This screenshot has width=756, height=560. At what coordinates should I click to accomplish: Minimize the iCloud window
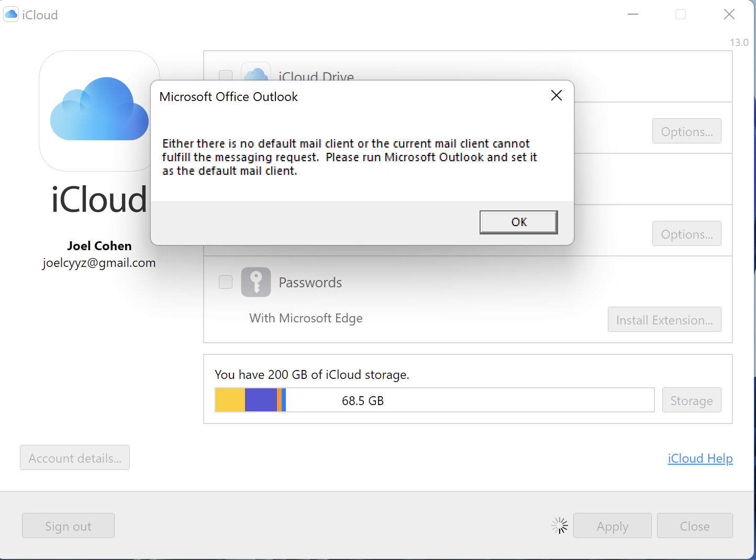tap(633, 14)
